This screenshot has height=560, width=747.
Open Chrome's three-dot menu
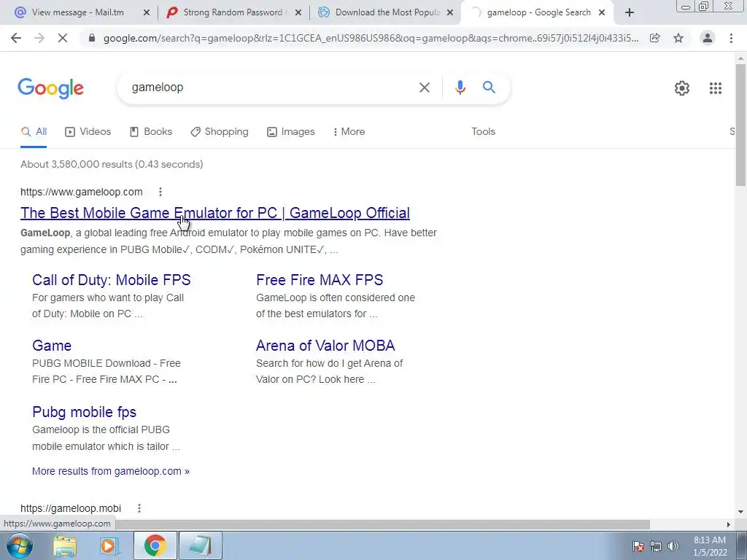pyautogui.click(x=731, y=38)
